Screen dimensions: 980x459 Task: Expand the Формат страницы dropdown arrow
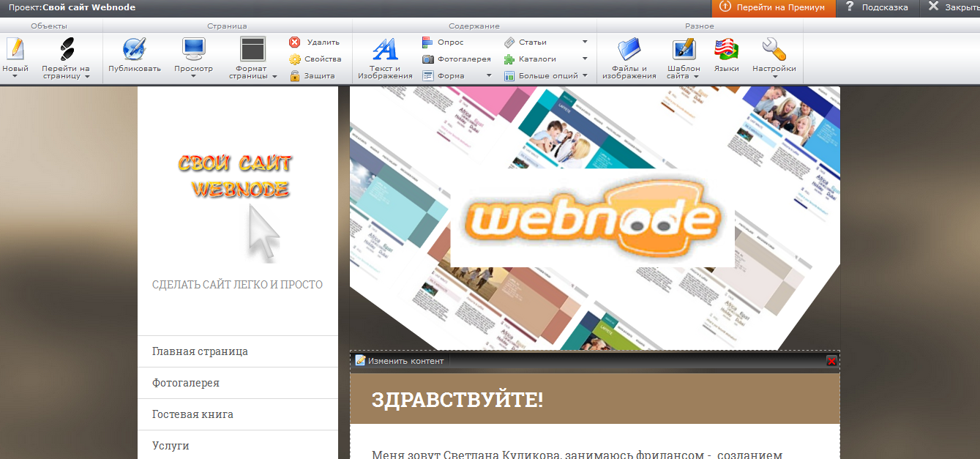coord(274,76)
